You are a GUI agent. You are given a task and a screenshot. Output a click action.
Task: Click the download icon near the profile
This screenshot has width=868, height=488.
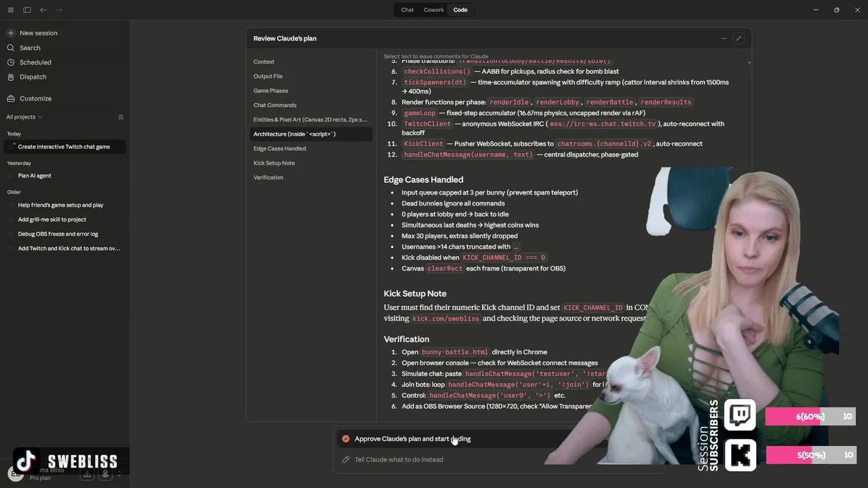point(87,474)
